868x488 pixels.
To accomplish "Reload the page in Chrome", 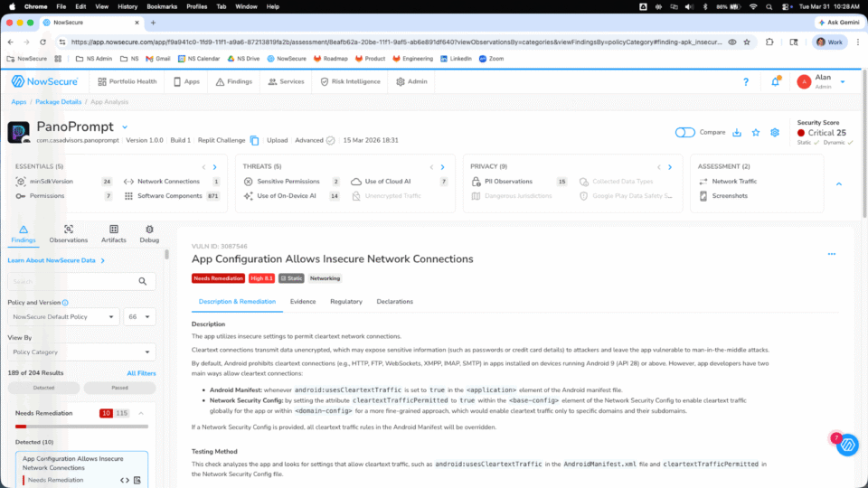I will click(x=42, y=42).
